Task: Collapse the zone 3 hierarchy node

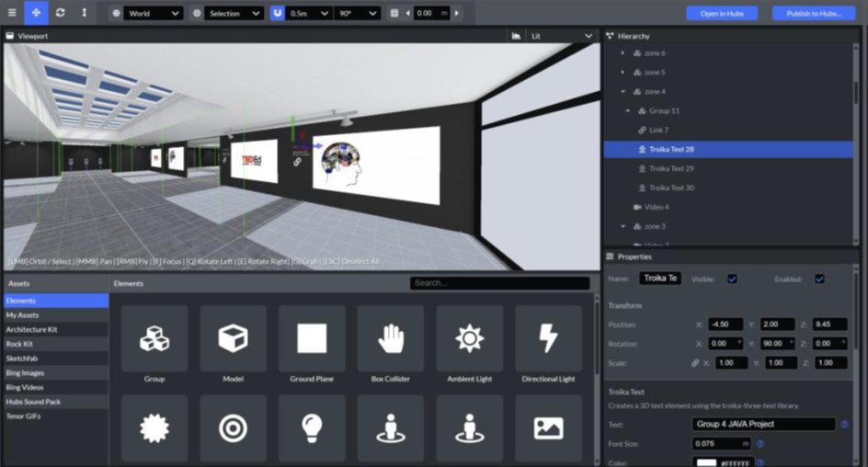Action: [622, 227]
